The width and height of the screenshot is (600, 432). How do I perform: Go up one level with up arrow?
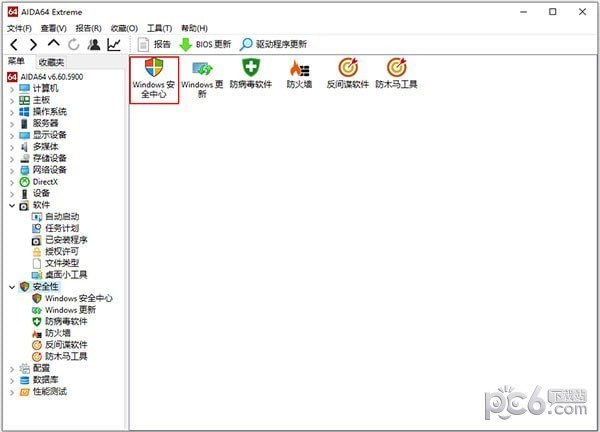pyautogui.click(x=54, y=43)
